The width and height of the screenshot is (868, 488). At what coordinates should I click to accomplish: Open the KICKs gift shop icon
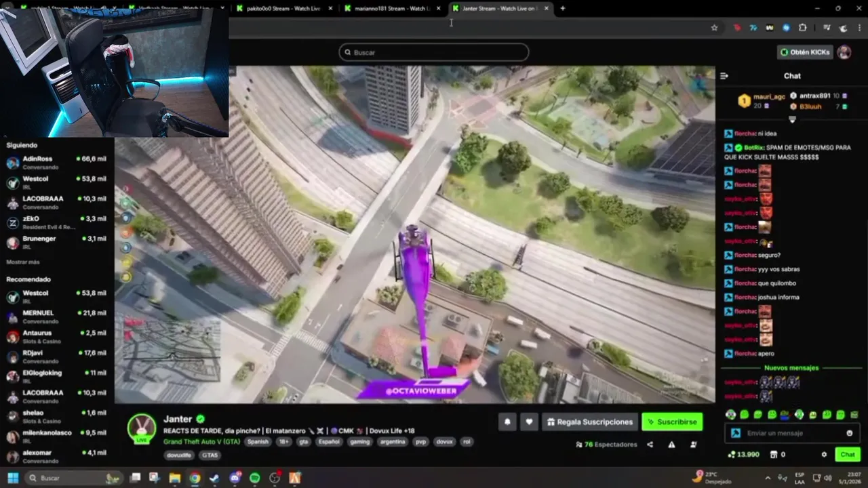pyautogui.click(x=774, y=454)
